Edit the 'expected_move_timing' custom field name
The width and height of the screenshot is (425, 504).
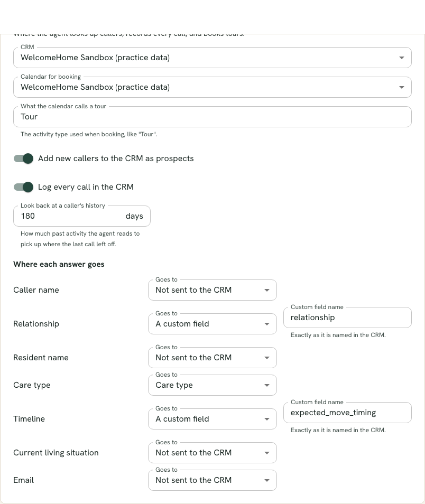tap(347, 413)
